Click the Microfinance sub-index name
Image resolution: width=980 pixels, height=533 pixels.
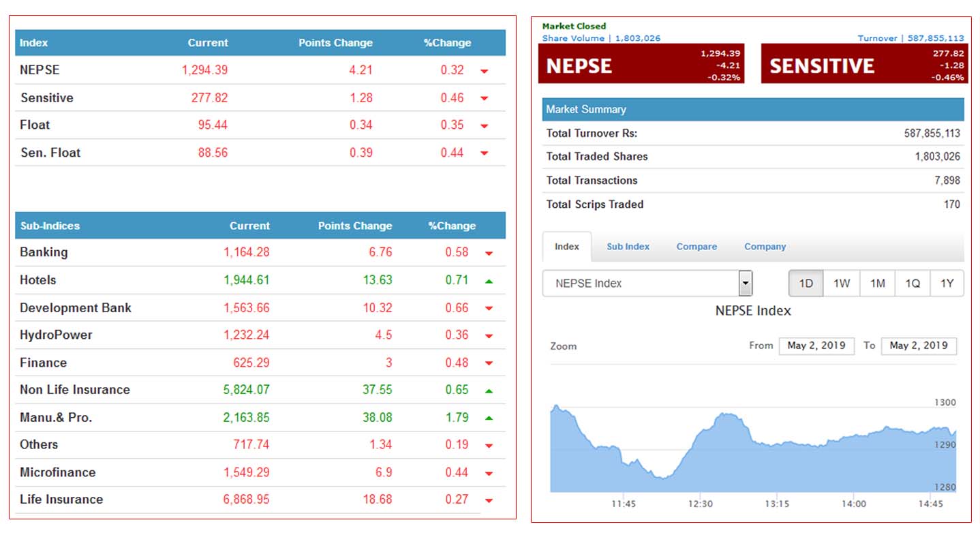58,472
